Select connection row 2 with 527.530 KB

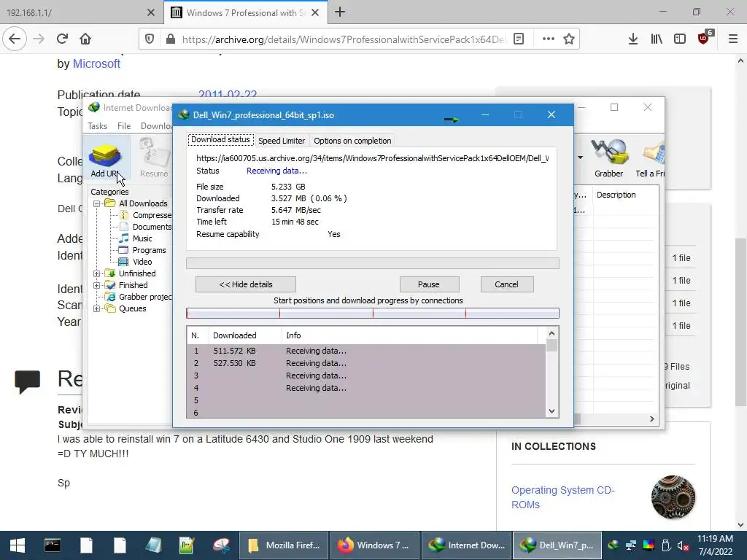click(x=366, y=363)
